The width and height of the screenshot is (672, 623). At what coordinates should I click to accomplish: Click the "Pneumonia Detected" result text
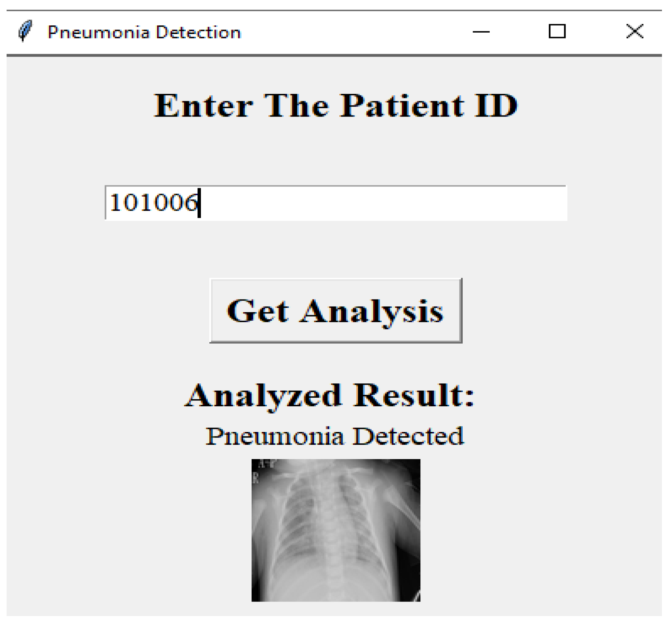tap(334, 436)
